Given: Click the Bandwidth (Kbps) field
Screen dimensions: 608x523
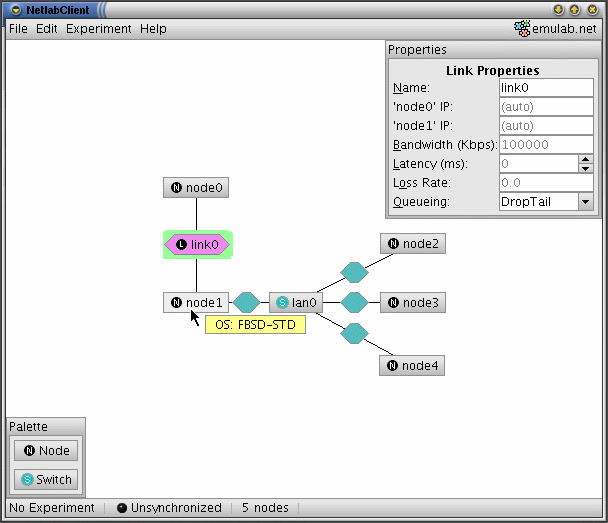Looking at the screenshot, I should [546, 145].
